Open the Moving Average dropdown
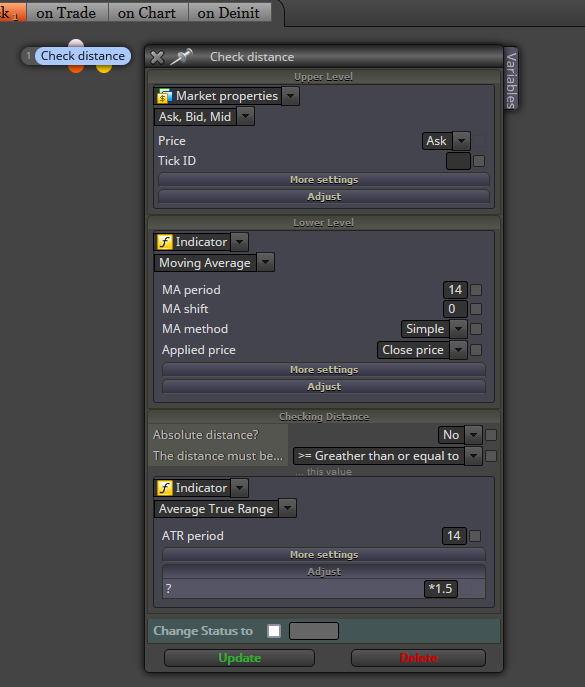This screenshot has width=585, height=687. coord(266,262)
